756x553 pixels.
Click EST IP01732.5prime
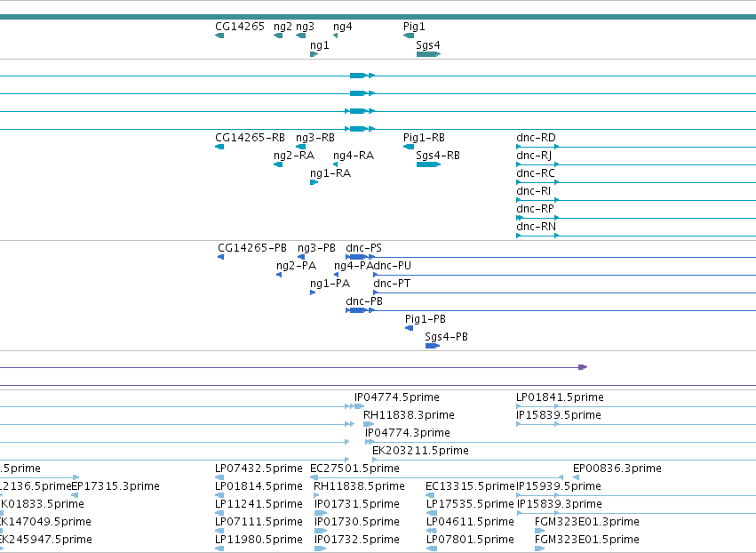pos(357,540)
